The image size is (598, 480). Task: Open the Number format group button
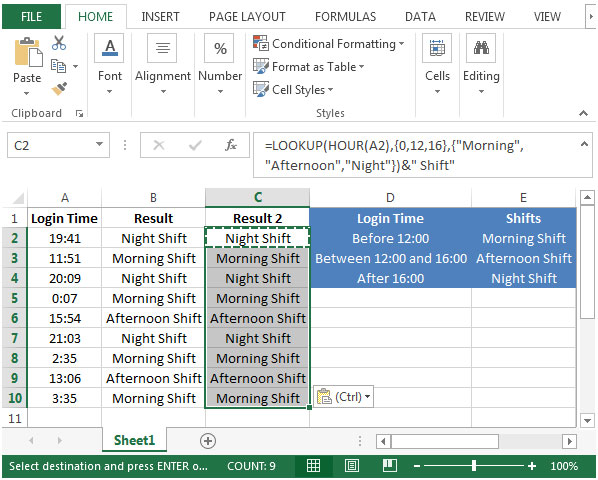[219, 48]
